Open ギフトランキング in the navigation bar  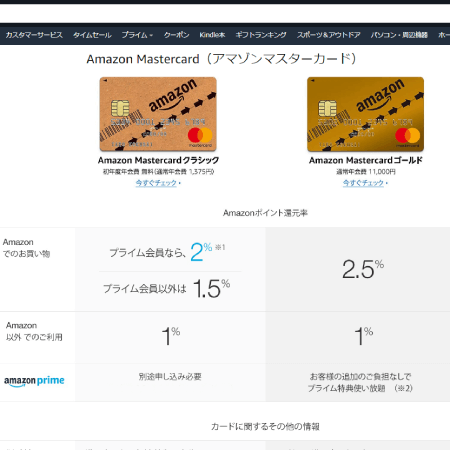click(x=261, y=35)
